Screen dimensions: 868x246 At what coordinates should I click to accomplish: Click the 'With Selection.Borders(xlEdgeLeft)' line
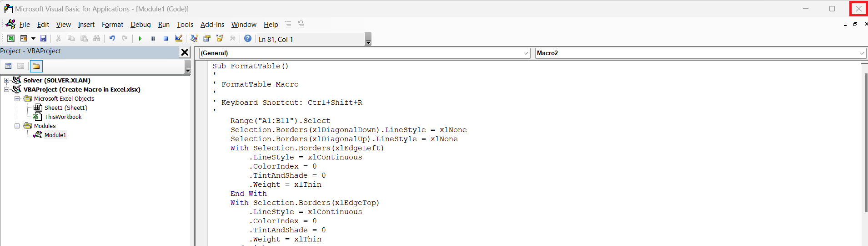tap(307, 148)
